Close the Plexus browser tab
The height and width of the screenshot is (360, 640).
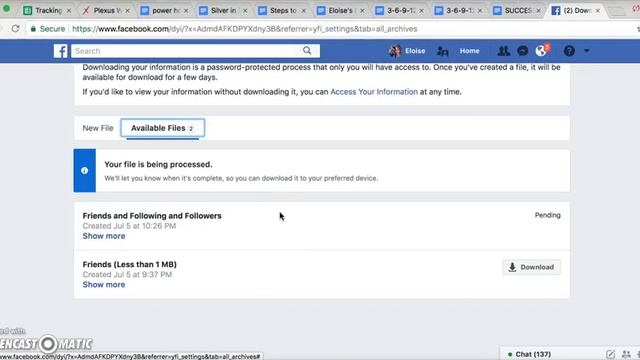127,11
